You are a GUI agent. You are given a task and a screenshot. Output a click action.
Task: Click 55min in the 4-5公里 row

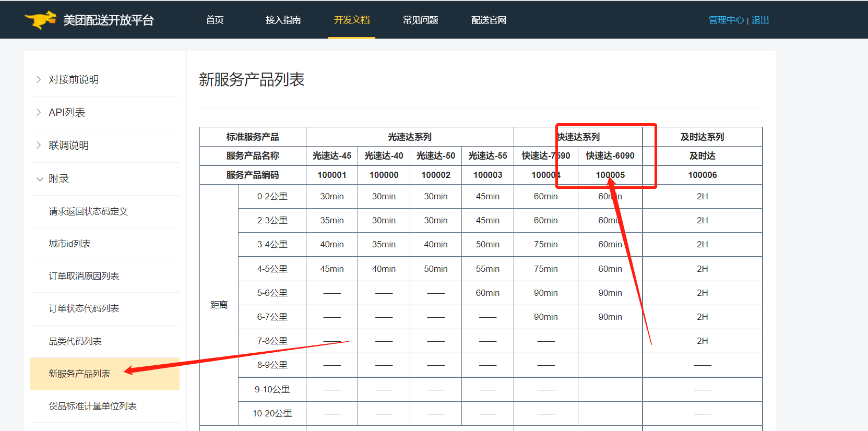487,269
